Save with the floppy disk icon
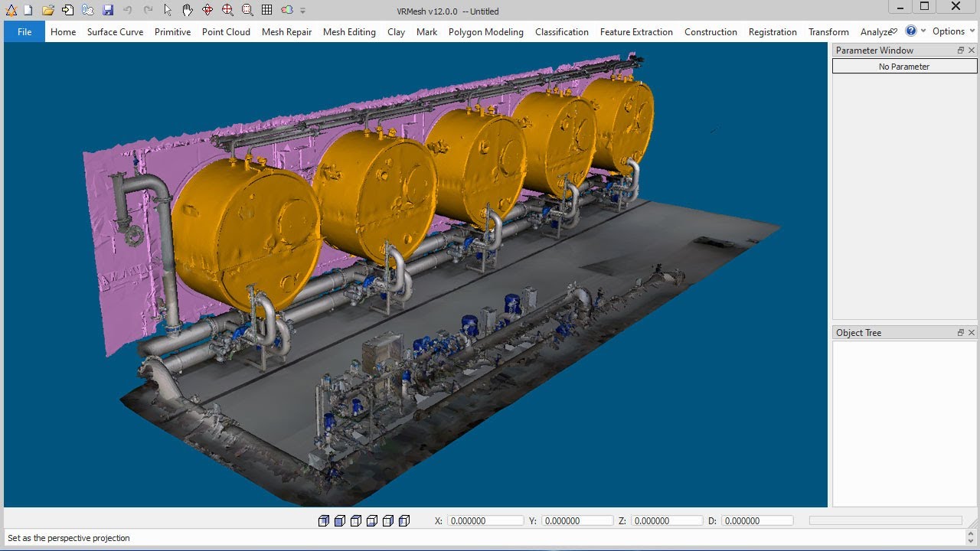 pyautogui.click(x=108, y=10)
